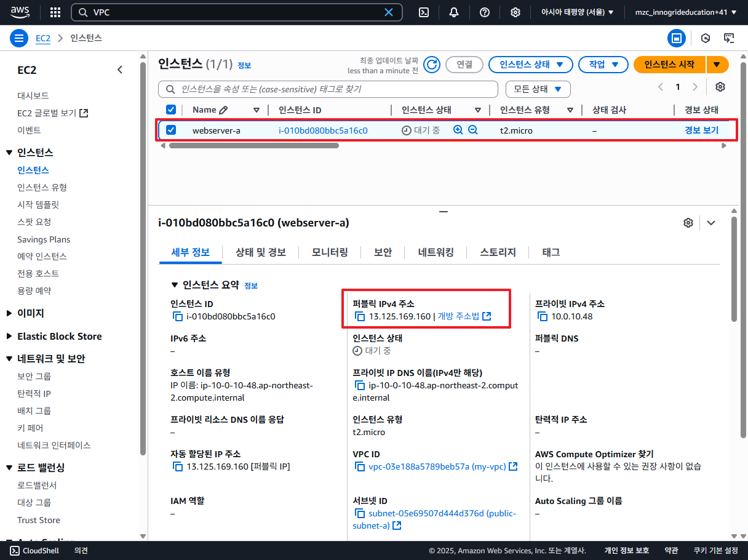Open the public-subnet-a subnet link
Viewport: 748px width, 560px height.
click(434, 519)
